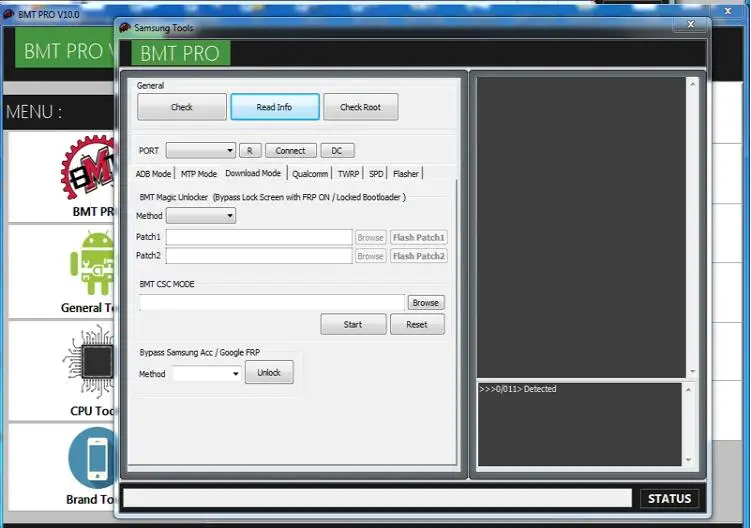Screen dimensions: 751x528
Task: Click the bottom status progress bar
Action: click(x=377, y=498)
